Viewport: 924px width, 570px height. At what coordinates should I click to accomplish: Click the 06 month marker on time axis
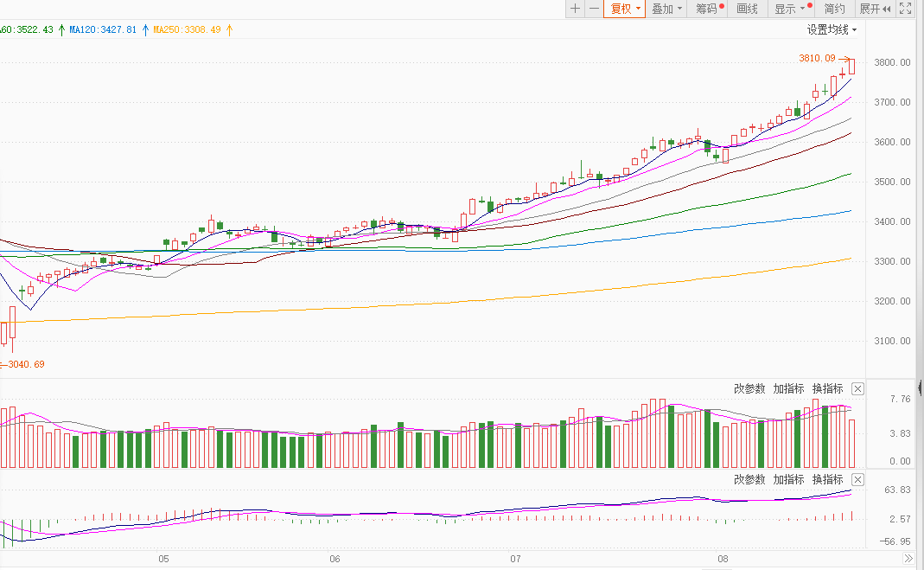pyautogui.click(x=335, y=559)
